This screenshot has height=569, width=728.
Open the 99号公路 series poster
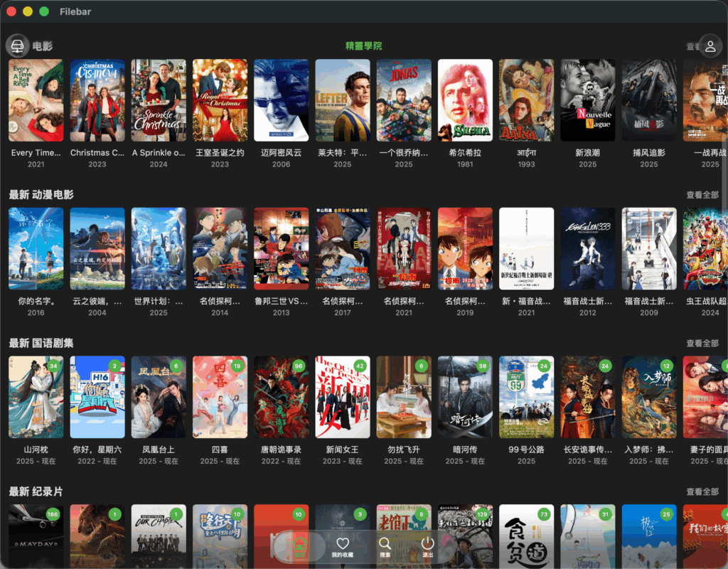526,397
